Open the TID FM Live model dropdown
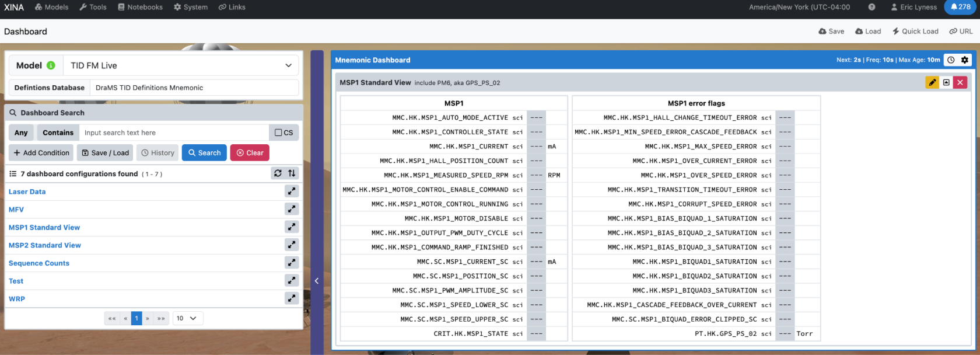 [181, 65]
